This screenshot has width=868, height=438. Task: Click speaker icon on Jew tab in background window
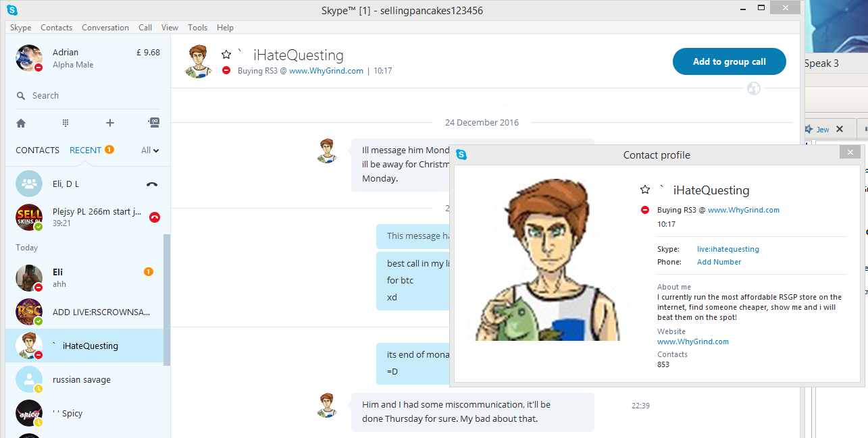(x=808, y=129)
